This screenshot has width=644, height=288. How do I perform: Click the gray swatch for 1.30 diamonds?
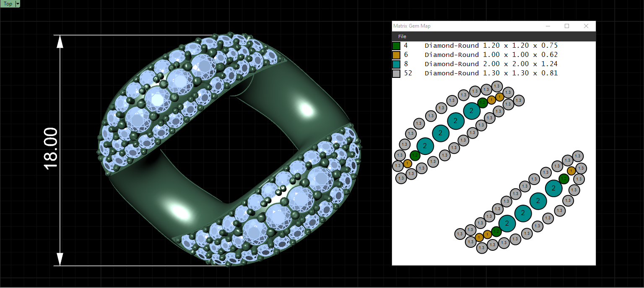(396, 73)
